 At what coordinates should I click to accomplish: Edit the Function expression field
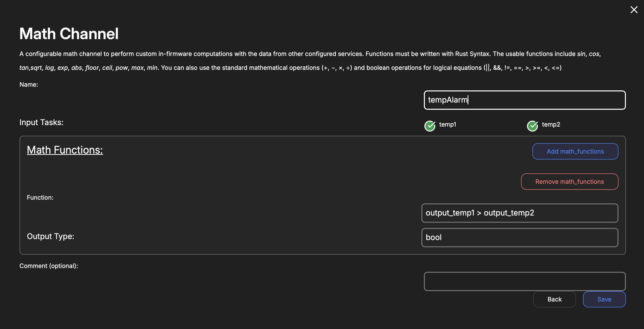tap(520, 213)
